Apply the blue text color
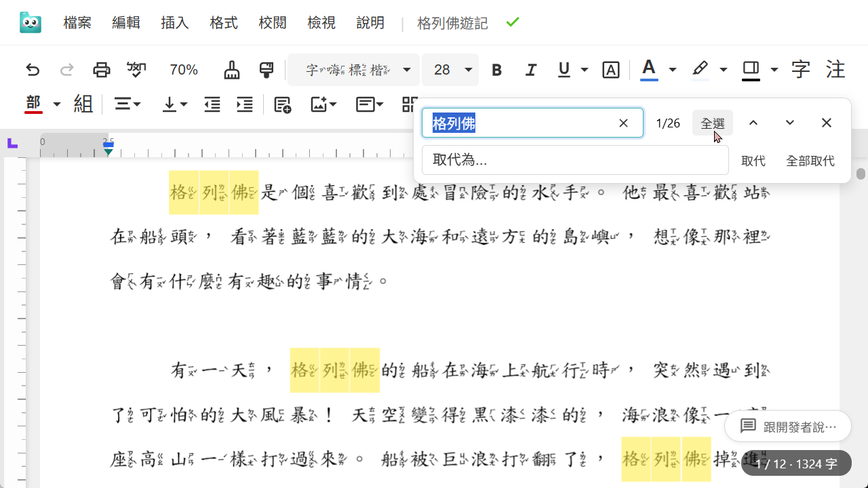Screen dimensions: 868x488 (x=649, y=70)
